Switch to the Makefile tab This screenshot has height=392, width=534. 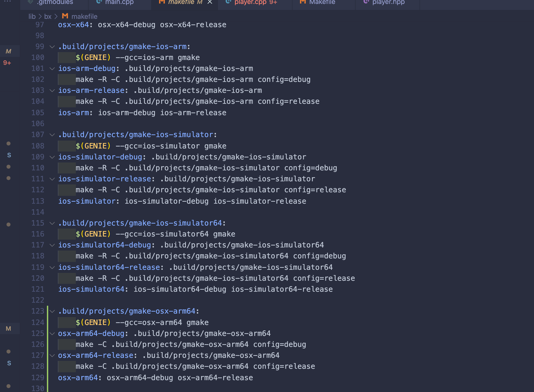(323, 2)
